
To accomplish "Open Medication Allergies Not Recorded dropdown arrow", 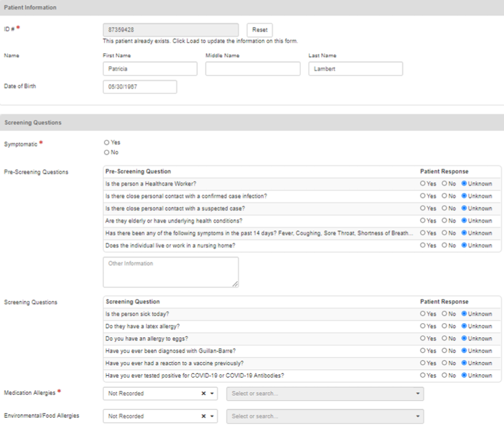I will (212, 393).
